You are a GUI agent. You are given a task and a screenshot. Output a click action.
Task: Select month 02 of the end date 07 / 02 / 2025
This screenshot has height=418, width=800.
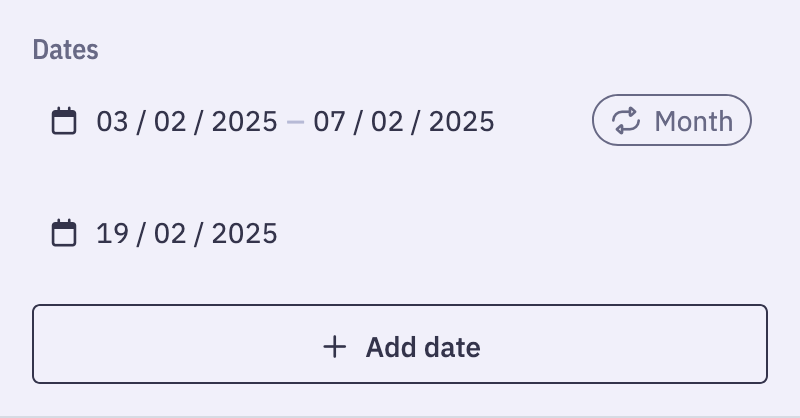click(387, 121)
